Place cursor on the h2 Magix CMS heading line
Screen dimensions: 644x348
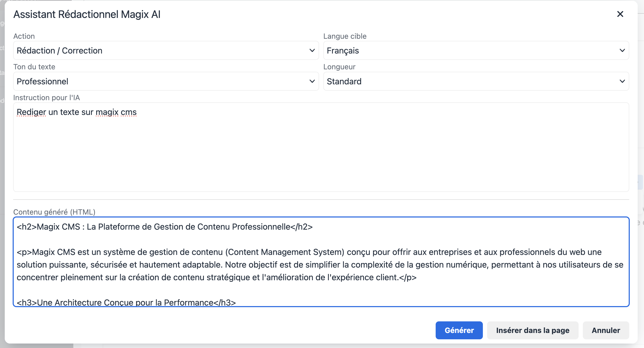165,227
